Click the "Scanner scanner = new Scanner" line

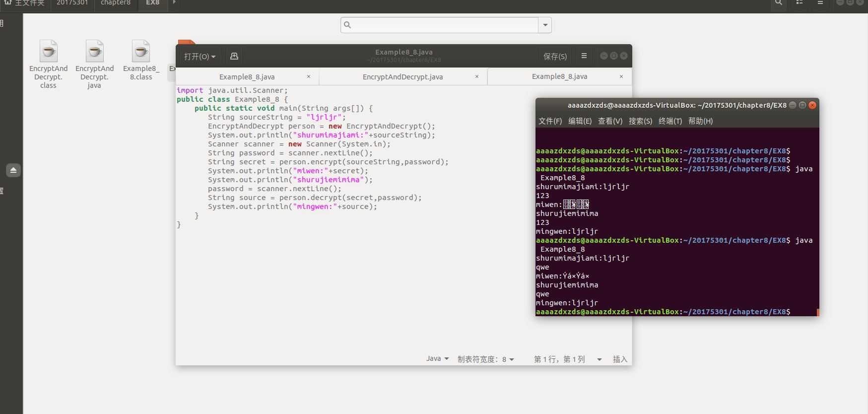tap(299, 144)
